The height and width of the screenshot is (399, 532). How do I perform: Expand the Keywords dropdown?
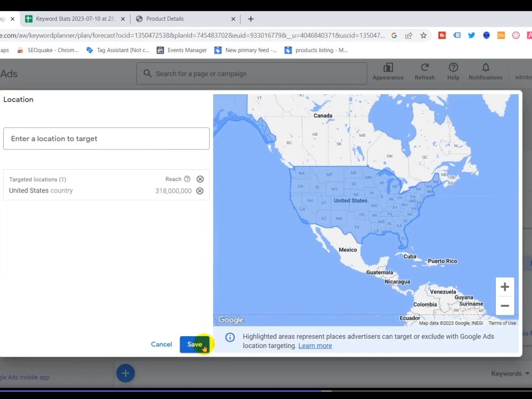510,373
